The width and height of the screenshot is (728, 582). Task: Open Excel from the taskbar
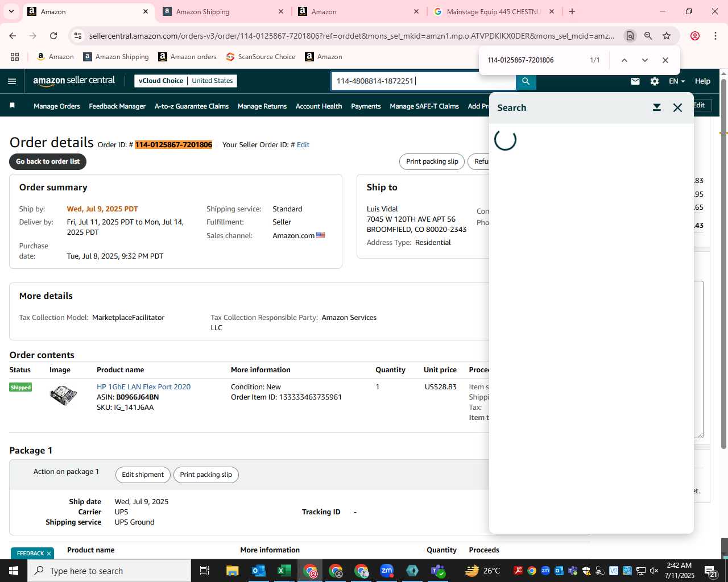(x=284, y=571)
